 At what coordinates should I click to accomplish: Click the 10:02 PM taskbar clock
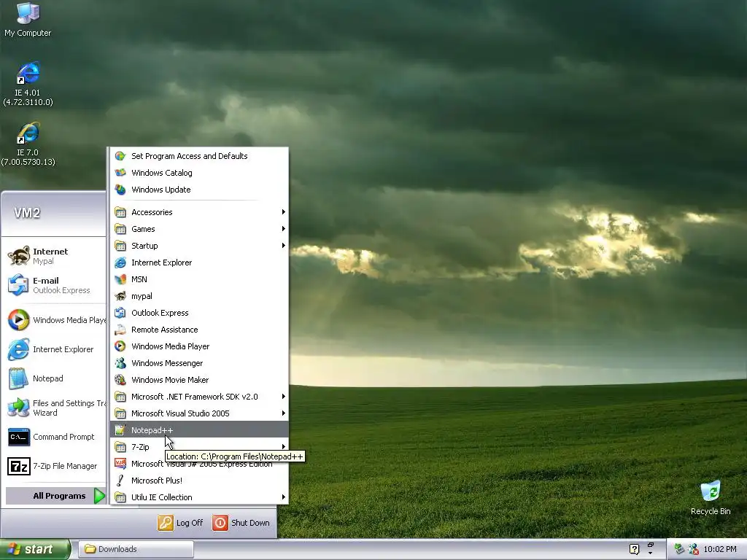(720, 550)
